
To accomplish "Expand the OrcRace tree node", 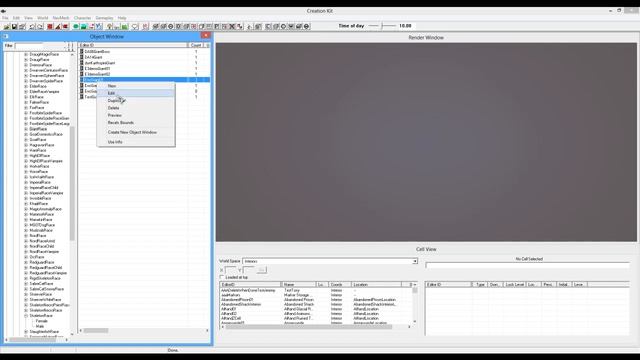I will 26,257.
